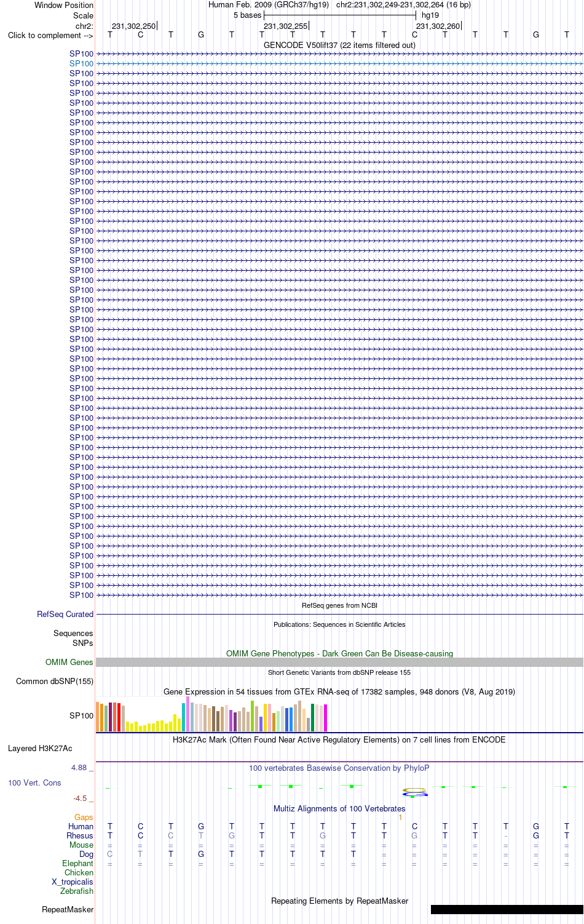Click the cyan bar in GTEx chart
This screenshot has width=584, height=924.
coord(183,717)
